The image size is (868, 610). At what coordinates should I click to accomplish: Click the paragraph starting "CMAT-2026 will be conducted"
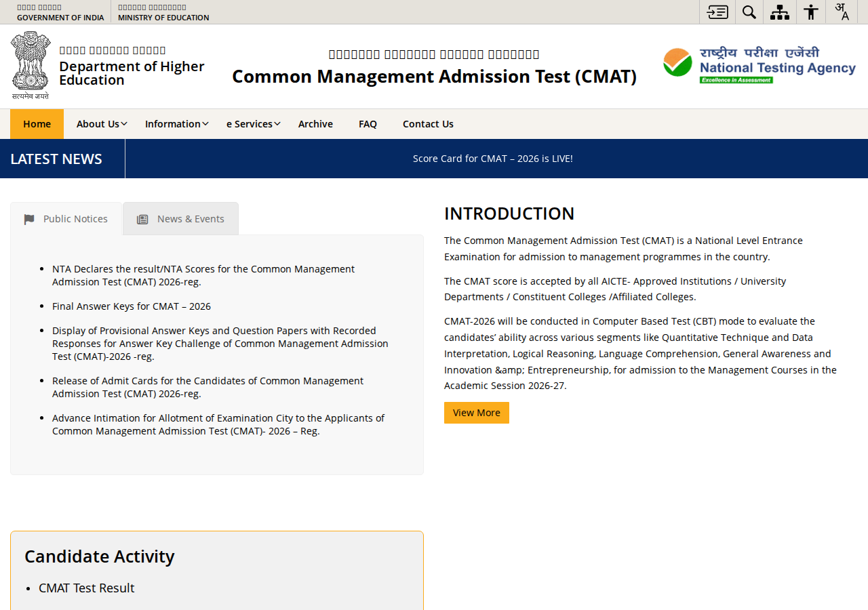coord(640,354)
